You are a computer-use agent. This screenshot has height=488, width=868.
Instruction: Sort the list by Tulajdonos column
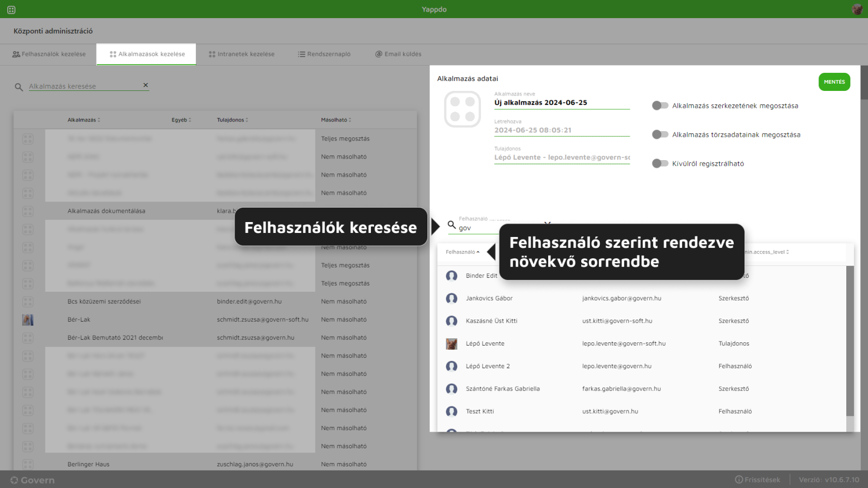pos(231,119)
